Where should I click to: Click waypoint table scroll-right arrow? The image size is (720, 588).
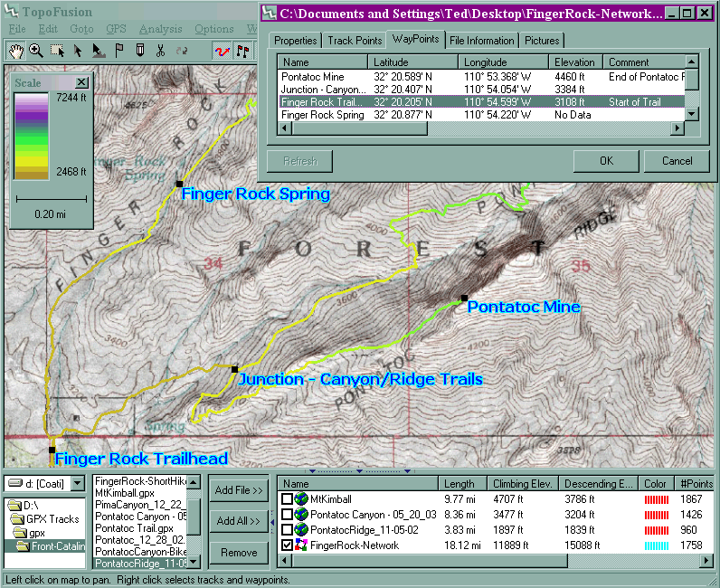[x=677, y=128]
